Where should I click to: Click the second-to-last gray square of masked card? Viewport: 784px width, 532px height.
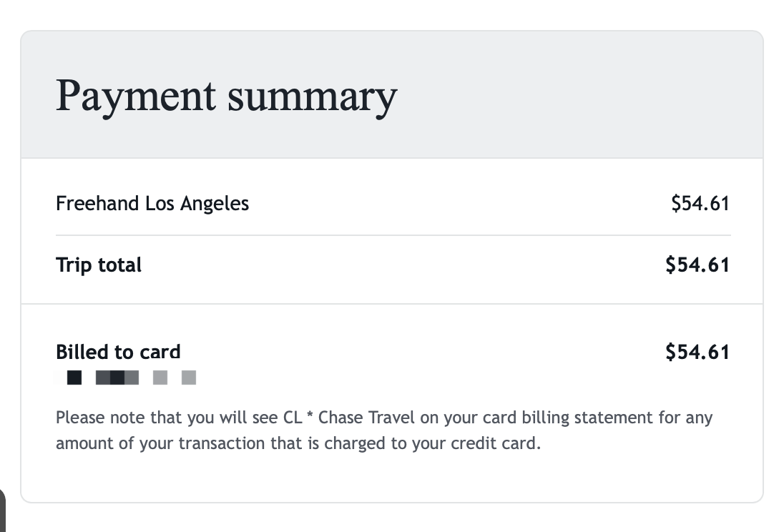click(x=160, y=378)
